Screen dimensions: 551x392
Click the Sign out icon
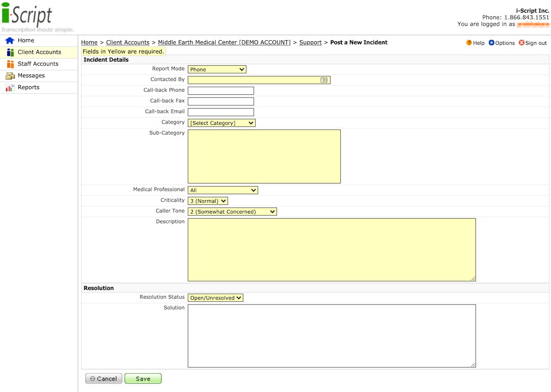click(522, 43)
